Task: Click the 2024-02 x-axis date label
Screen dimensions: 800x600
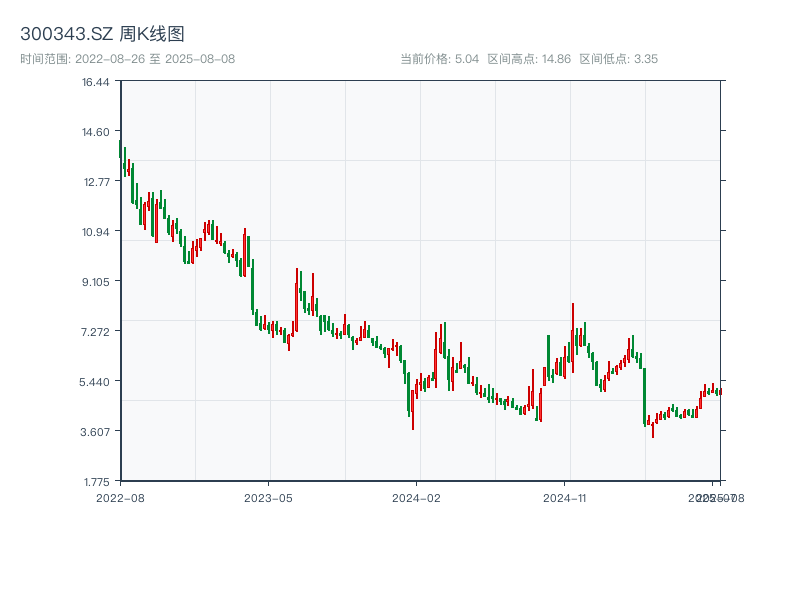Action: pyautogui.click(x=417, y=497)
